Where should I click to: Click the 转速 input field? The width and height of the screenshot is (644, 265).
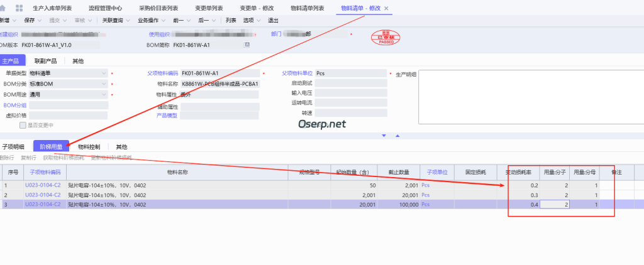point(351,113)
